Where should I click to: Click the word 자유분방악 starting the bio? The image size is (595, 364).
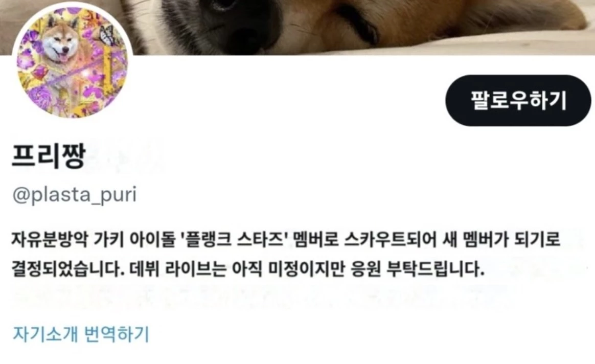(x=50, y=239)
